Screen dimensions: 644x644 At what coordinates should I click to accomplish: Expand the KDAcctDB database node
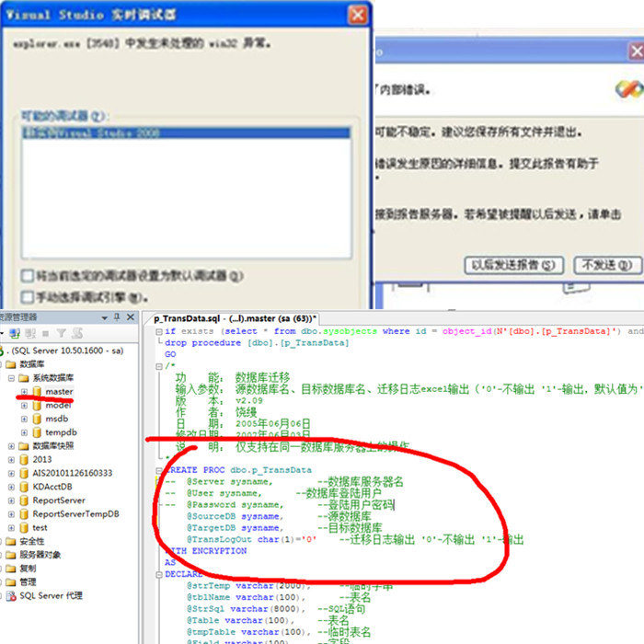11,487
